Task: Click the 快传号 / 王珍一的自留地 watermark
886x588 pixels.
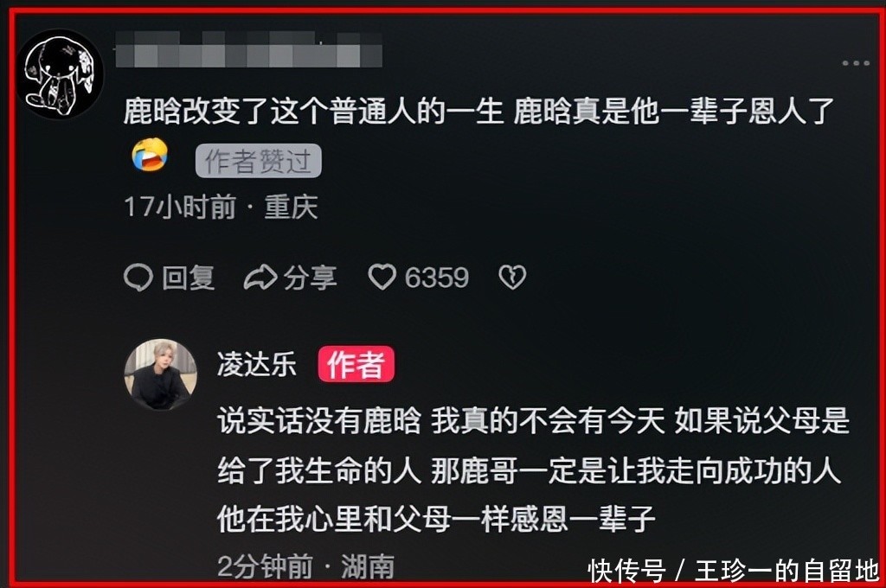Action: (x=734, y=571)
